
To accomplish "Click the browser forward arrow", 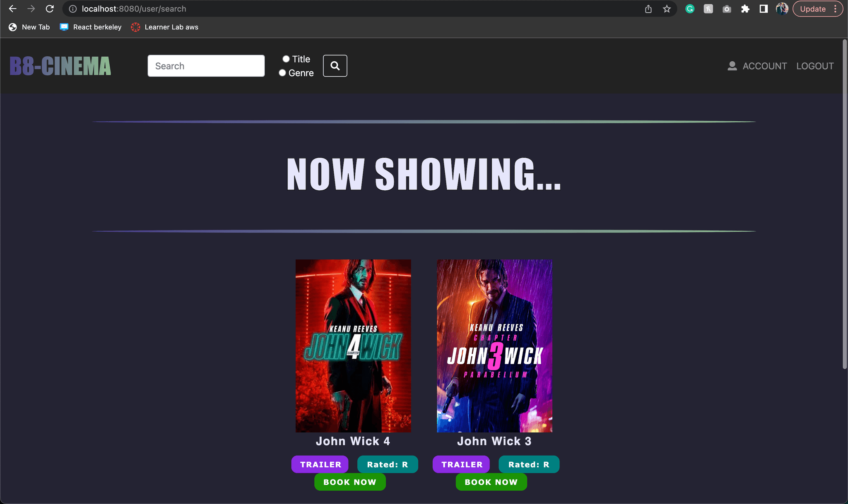I will tap(31, 9).
